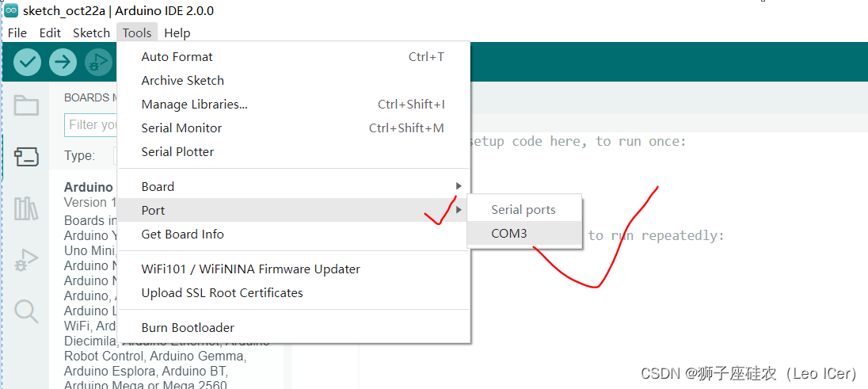
Task: Expand the Port submenu
Action: [x=293, y=210]
